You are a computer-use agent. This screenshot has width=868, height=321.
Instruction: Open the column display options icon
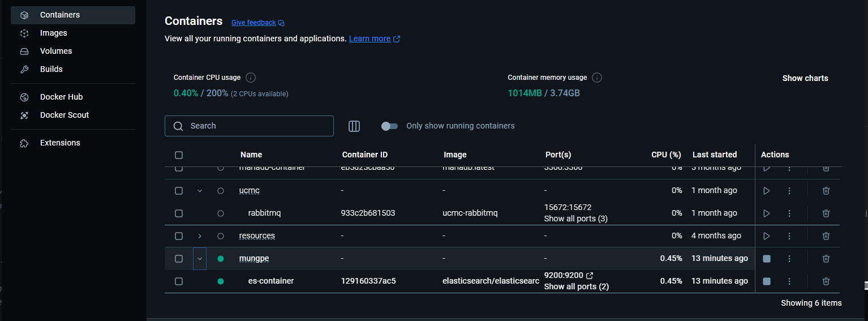click(x=354, y=126)
